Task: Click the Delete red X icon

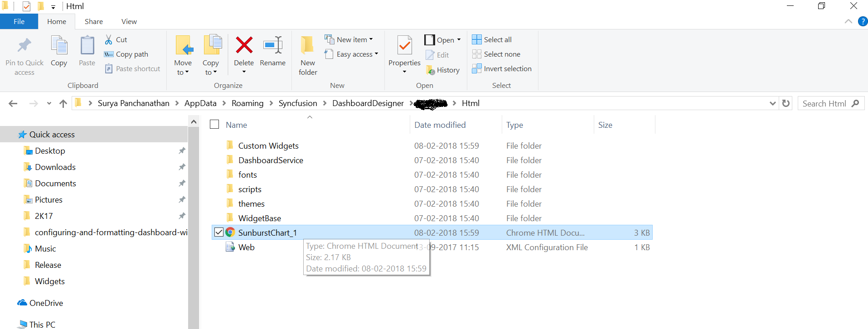Action: 244,45
